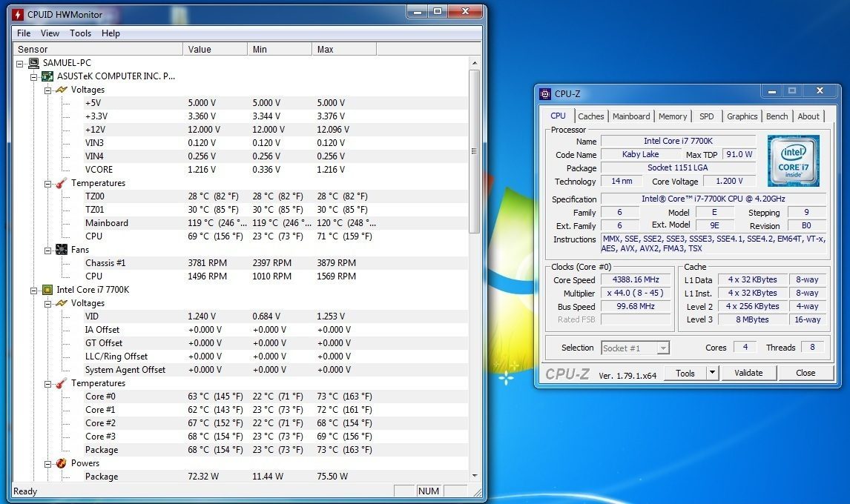850x504 pixels.
Task: Click the HWMonitor scrollbar up arrow
Action: 475,63
